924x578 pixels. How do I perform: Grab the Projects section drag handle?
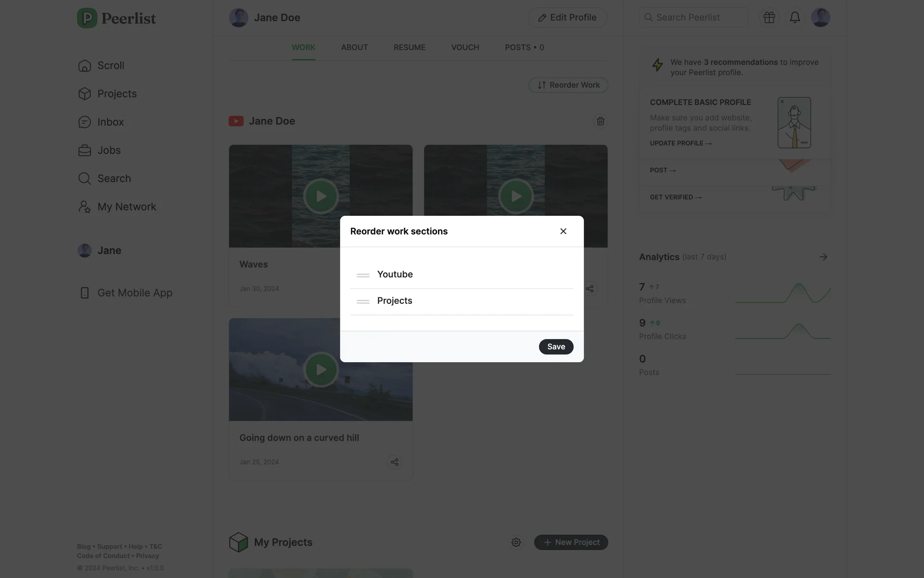pyautogui.click(x=363, y=302)
